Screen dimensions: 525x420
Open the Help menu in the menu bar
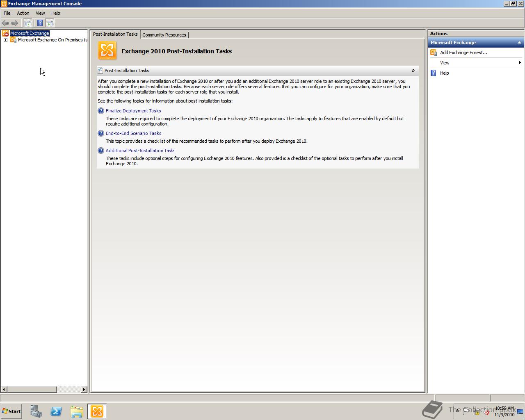56,13
